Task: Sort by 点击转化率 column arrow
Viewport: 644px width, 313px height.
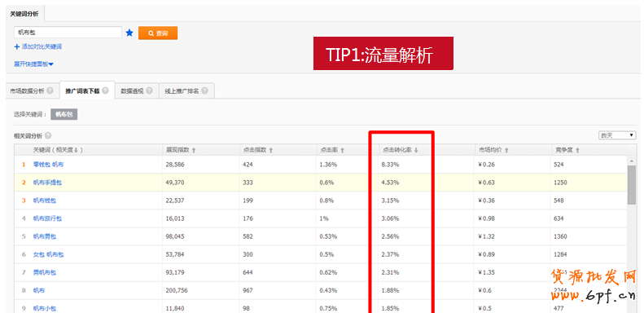Action: 416,151
